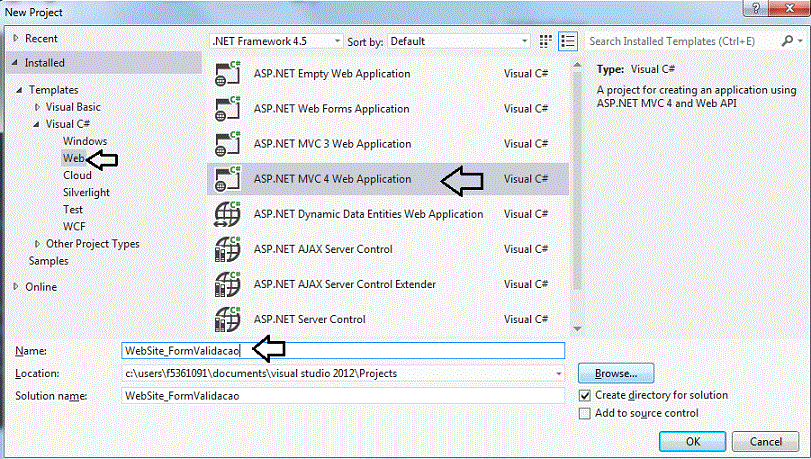811x459 pixels.
Task: Select the Web category
Action: pos(73,158)
